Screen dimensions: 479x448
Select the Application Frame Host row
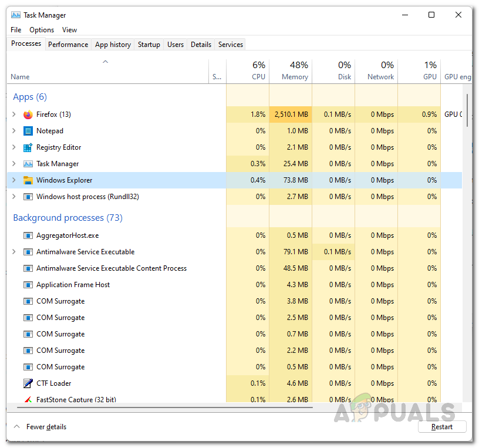click(234, 285)
